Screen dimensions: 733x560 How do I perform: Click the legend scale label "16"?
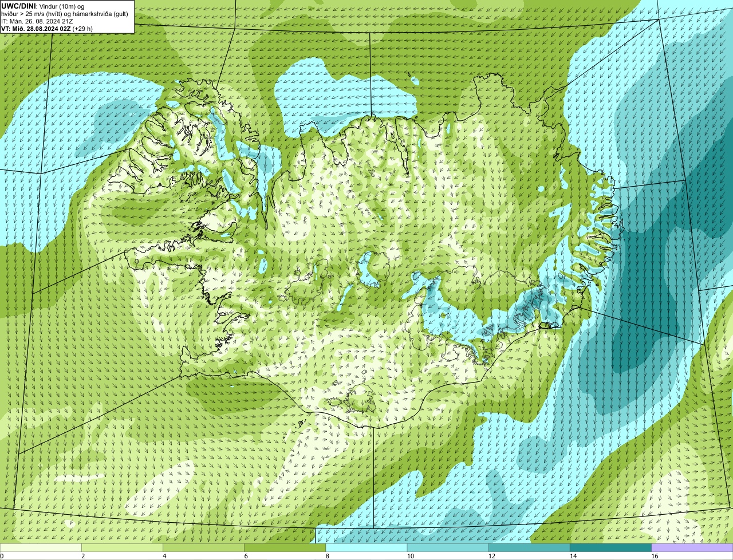point(655,556)
